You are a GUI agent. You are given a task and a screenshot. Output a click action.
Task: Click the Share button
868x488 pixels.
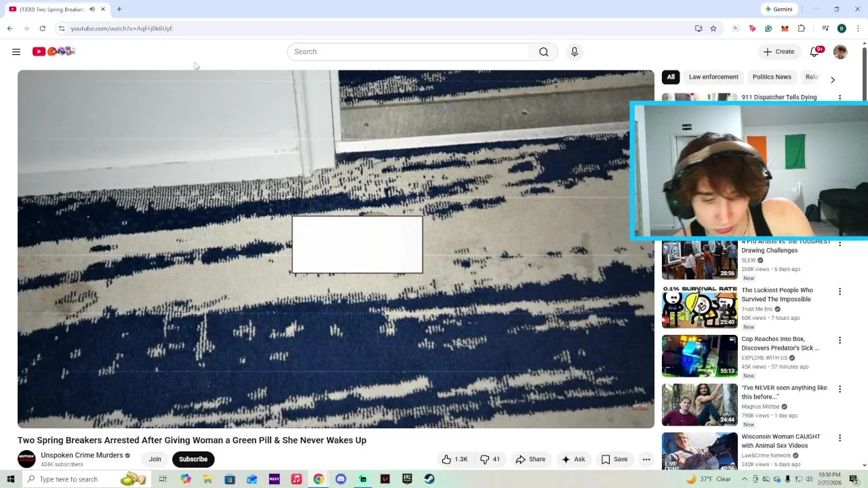click(x=530, y=460)
